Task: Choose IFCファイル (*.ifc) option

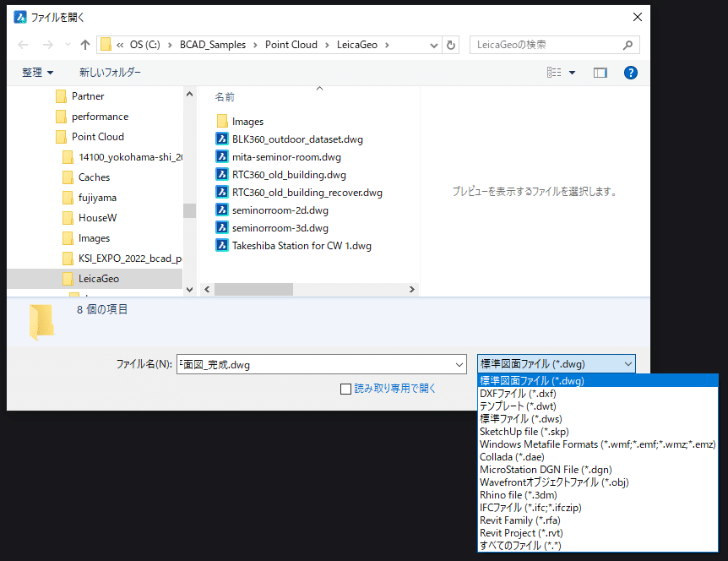Action: [598, 508]
